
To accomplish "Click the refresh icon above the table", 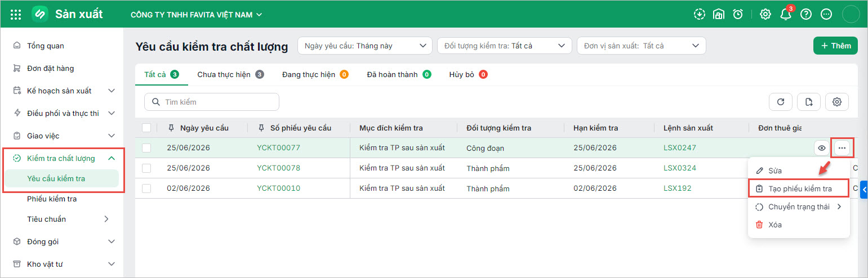I will point(781,102).
